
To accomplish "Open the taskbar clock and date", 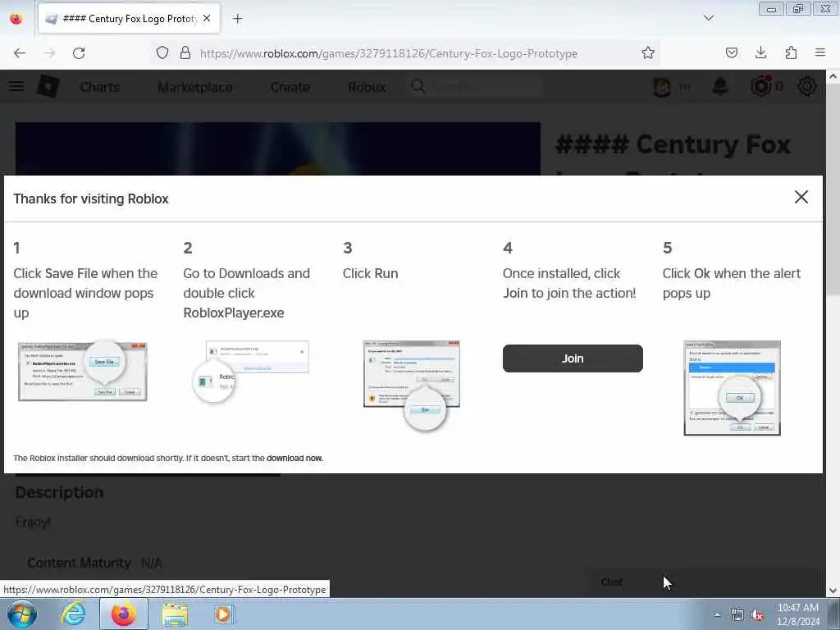I will tap(797, 614).
